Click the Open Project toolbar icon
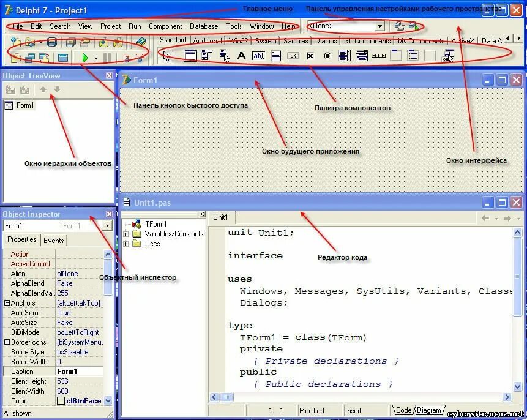Viewport: 527px width, 420px height. (84, 42)
